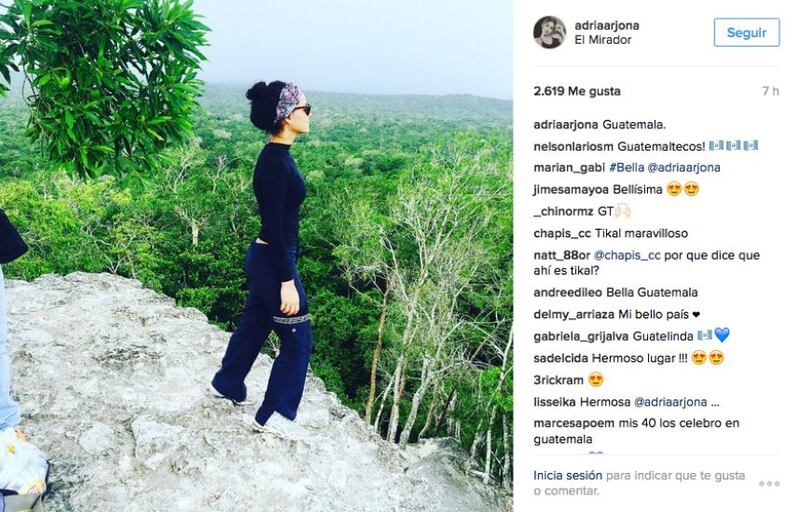The width and height of the screenshot is (800, 512).
Task: Click the Inicia sesión login link
Action: coord(568,475)
